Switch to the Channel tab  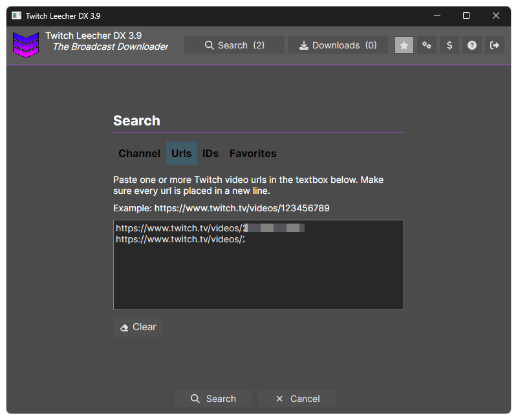pos(139,153)
